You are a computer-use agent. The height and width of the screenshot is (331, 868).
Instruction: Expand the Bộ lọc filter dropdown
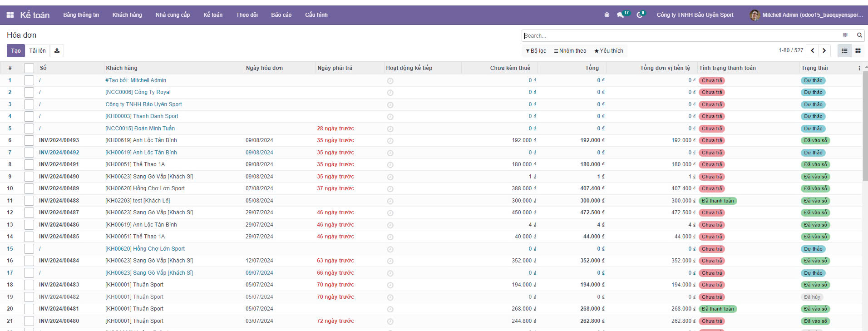pyautogui.click(x=536, y=51)
